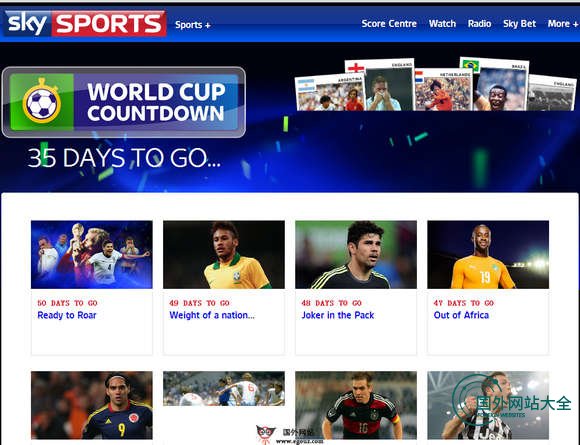Go to the Watch section
Image resolution: width=580 pixels, height=445 pixels.
point(442,24)
